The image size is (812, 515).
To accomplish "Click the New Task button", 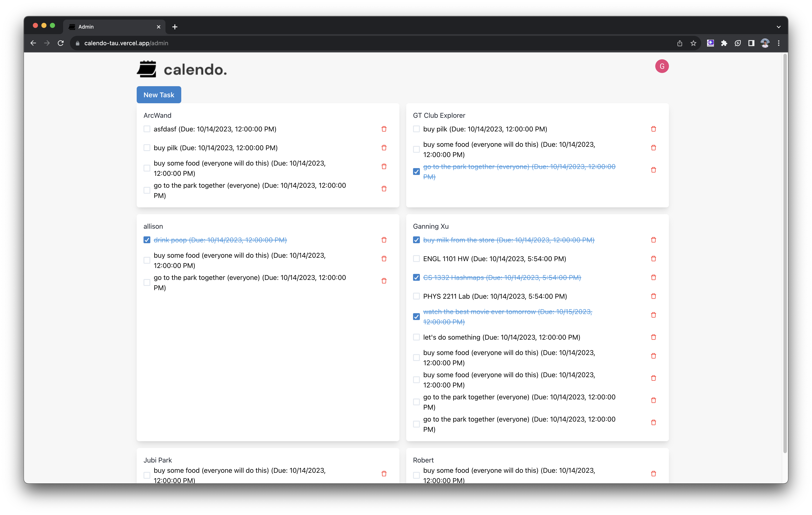I will (x=158, y=95).
